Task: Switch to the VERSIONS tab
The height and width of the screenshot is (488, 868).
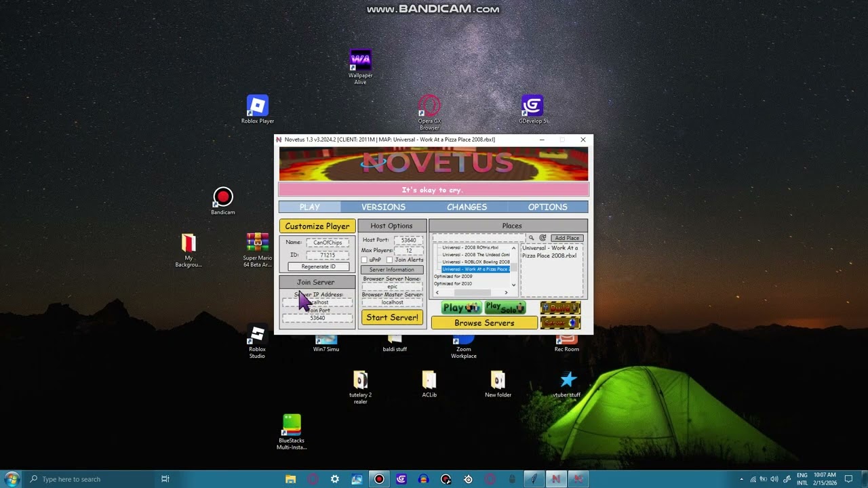Action: [x=383, y=207]
